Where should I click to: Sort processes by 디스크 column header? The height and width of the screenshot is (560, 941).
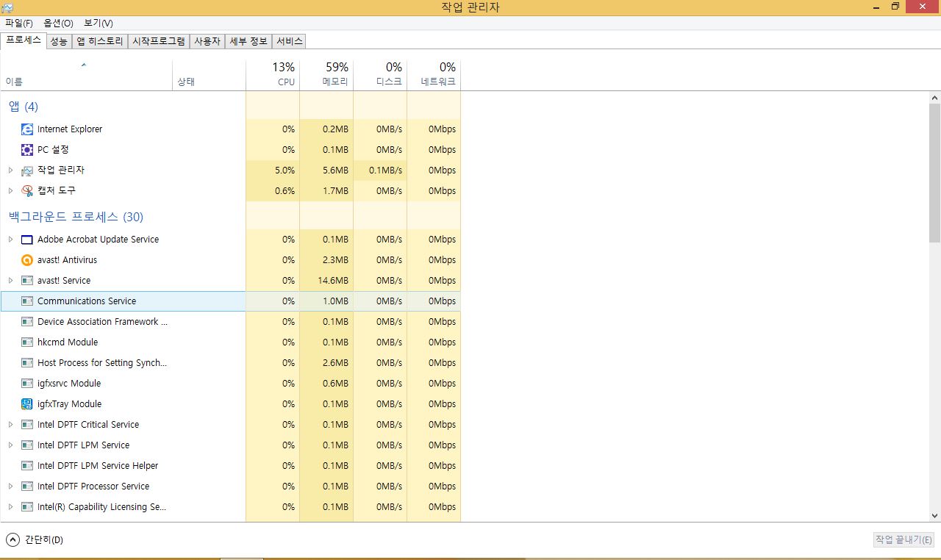point(380,74)
